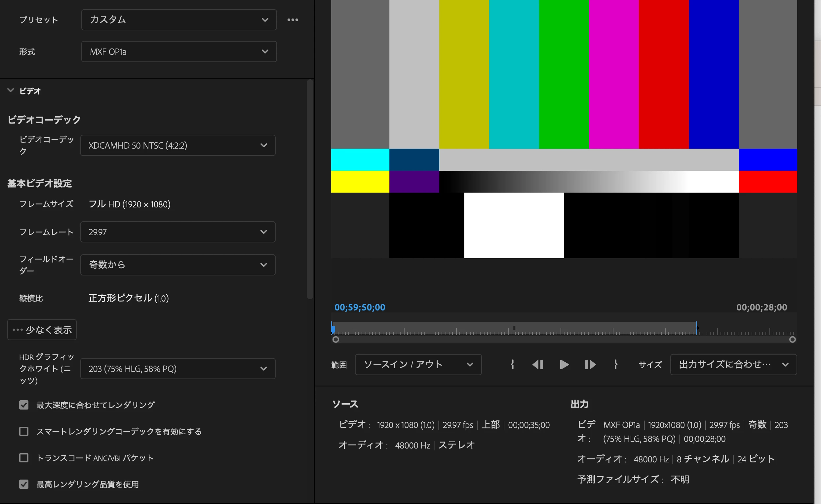The width and height of the screenshot is (821, 504).
Task: Click the preset more options ellipsis icon
Action: point(293,20)
